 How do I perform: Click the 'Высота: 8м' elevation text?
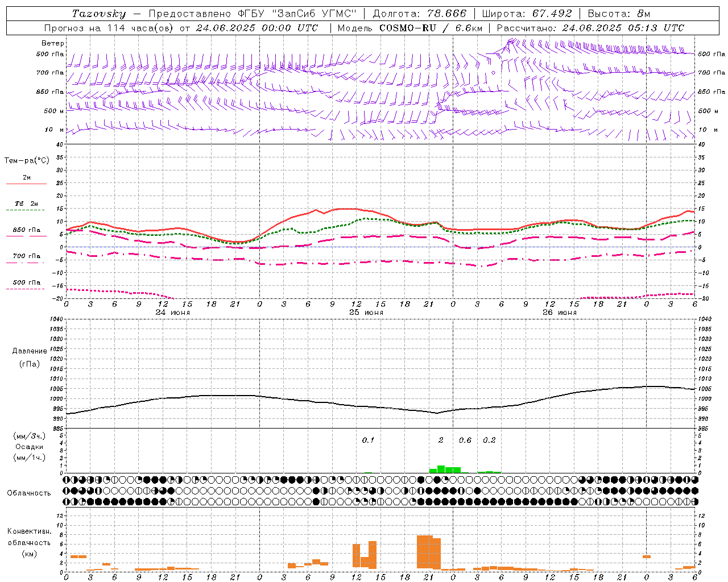point(619,14)
